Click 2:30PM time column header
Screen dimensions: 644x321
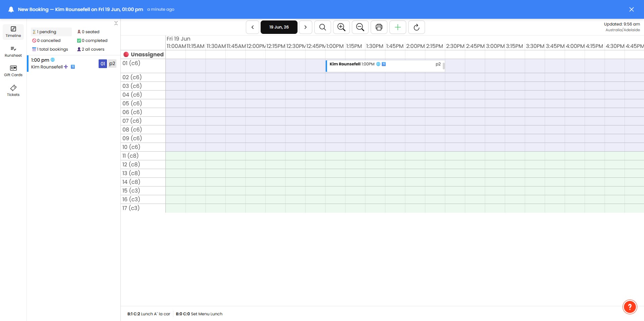click(x=455, y=46)
